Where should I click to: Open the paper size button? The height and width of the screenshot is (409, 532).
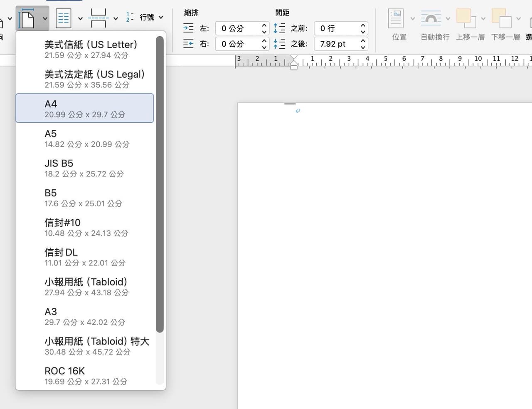click(x=27, y=19)
